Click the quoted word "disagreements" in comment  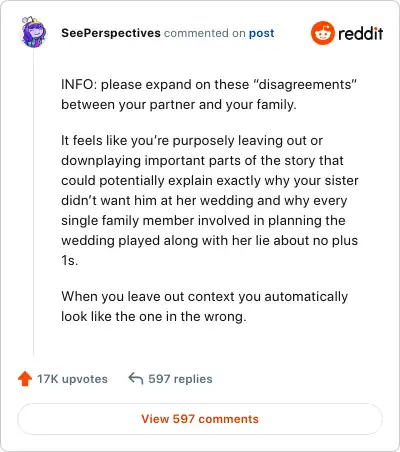[x=305, y=84]
